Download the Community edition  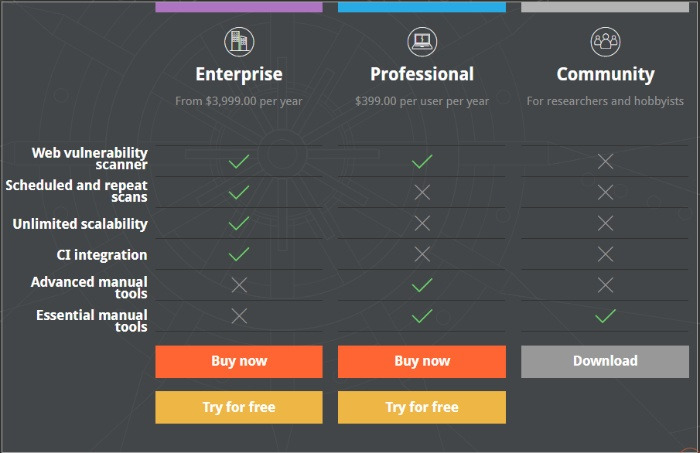point(605,362)
